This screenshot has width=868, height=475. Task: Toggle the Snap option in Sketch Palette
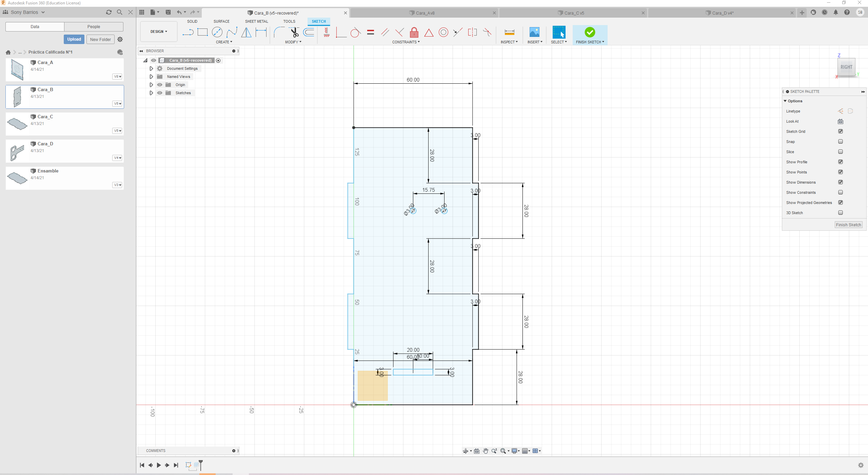tap(841, 141)
